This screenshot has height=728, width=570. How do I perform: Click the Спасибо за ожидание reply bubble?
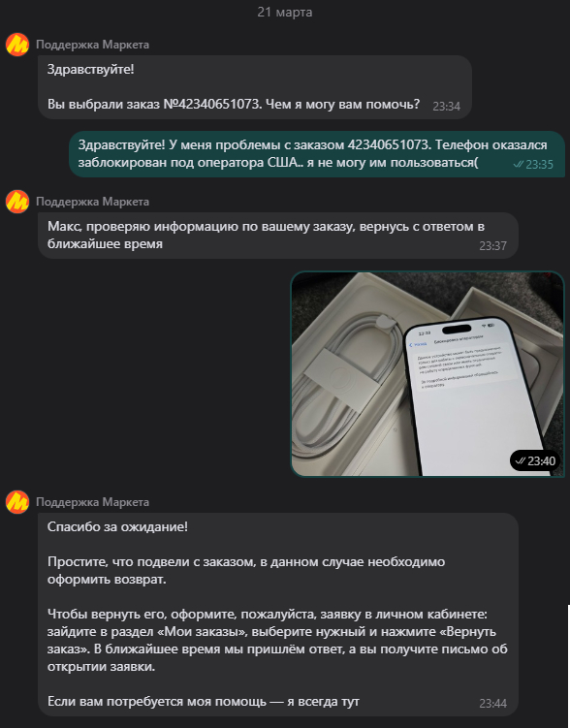point(278,615)
